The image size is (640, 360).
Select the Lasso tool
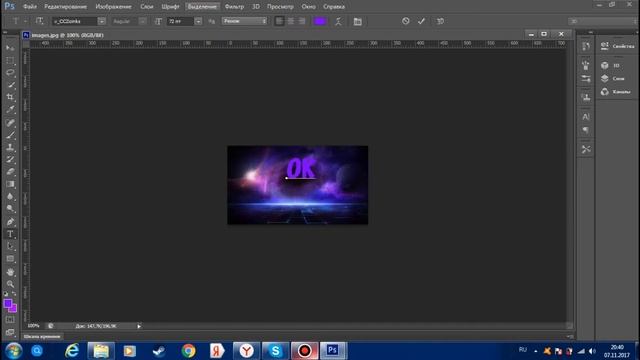(10, 73)
